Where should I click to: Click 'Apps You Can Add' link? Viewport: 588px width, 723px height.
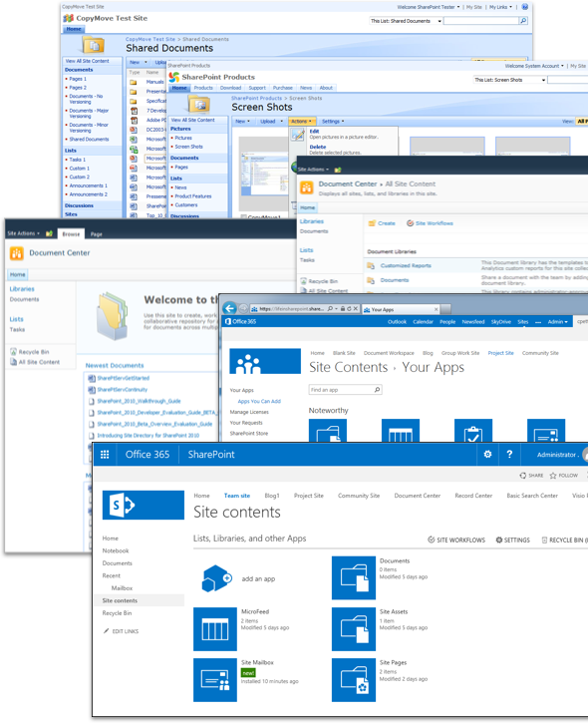pyautogui.click(x=259, y=401)
